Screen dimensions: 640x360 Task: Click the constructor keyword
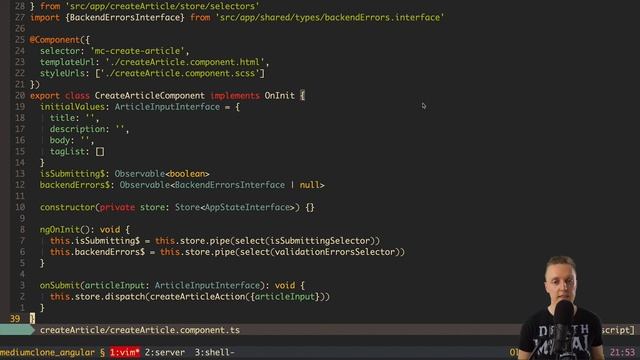[x=67, y=207]
